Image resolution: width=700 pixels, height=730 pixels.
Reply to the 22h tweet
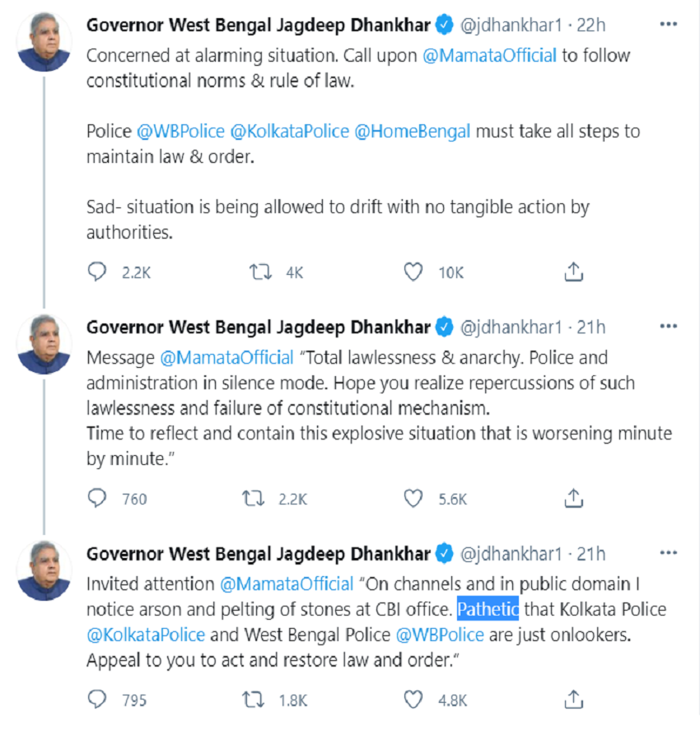point(98,272)
